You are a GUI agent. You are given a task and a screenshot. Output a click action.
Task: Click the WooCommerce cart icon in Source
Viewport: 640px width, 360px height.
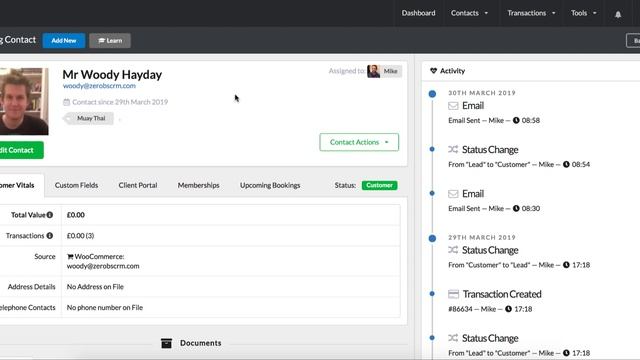(70, 256)
